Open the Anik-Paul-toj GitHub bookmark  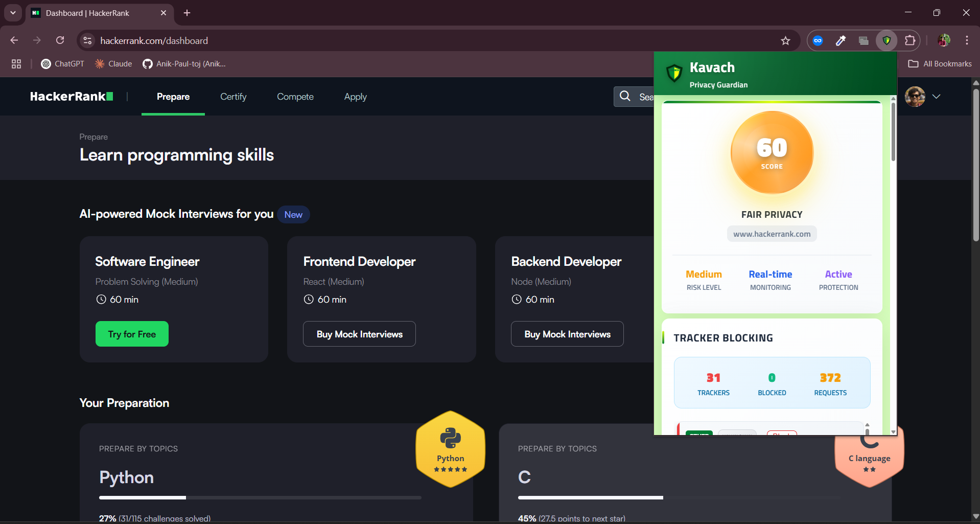pyautogui.click(x=184, y=64)
